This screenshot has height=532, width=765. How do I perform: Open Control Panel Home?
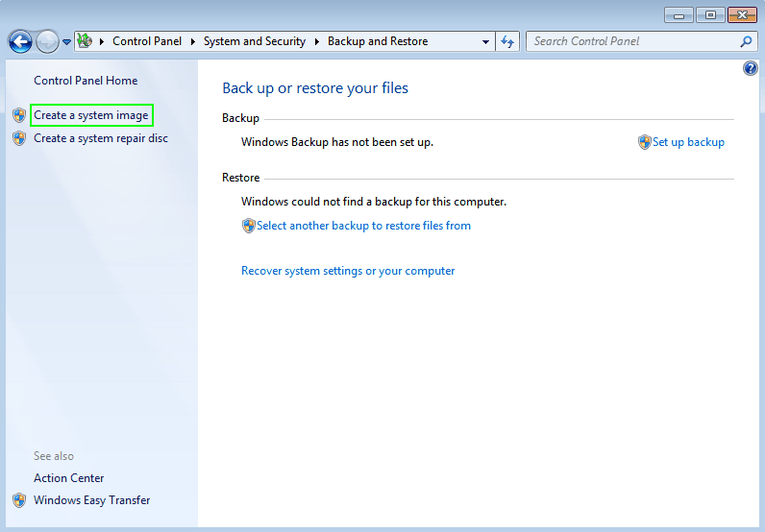coord(86,81)
